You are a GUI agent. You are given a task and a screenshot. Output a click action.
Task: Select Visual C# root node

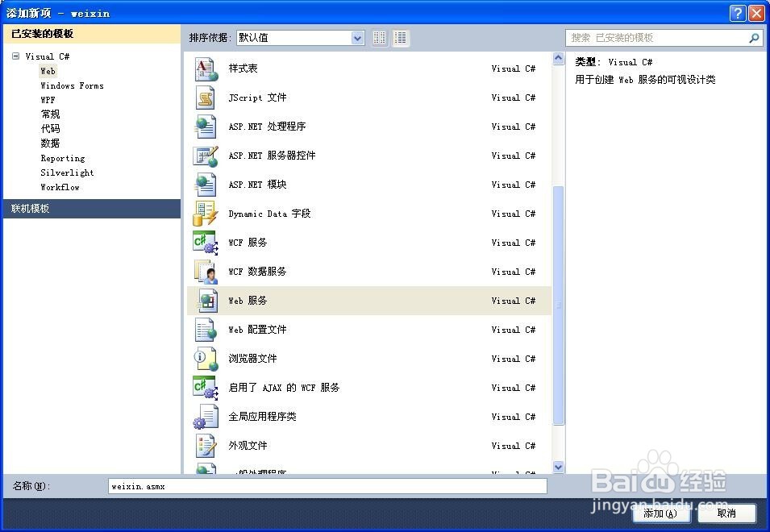48,56
